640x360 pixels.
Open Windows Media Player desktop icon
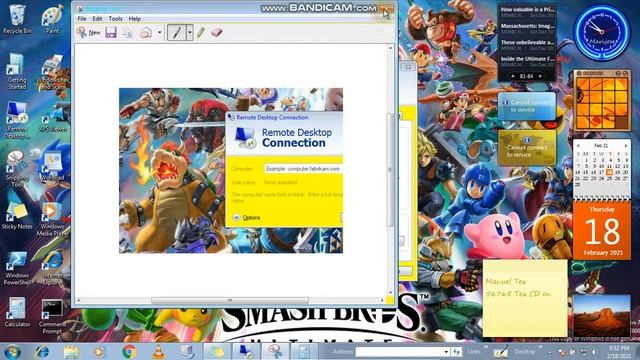52,219
